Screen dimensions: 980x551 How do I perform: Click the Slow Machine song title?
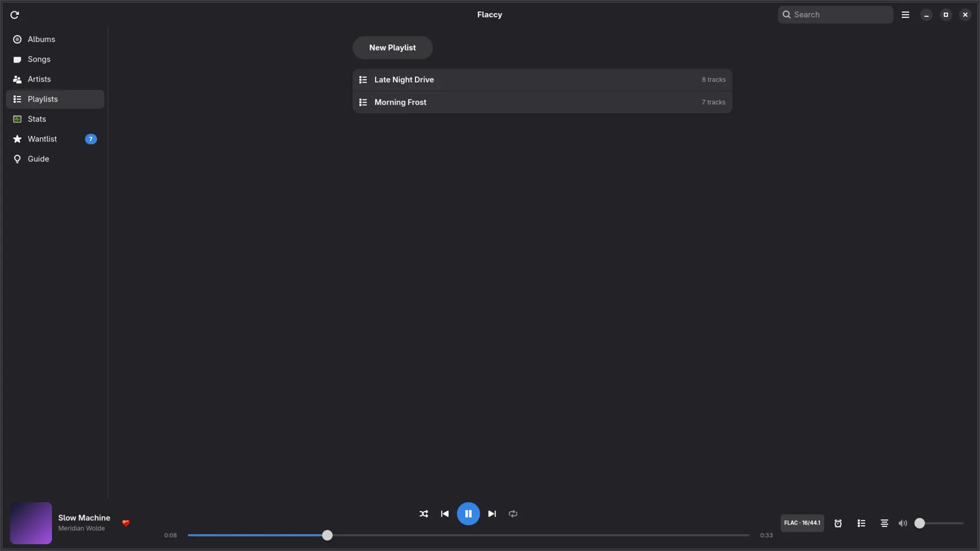click(84, 518)
